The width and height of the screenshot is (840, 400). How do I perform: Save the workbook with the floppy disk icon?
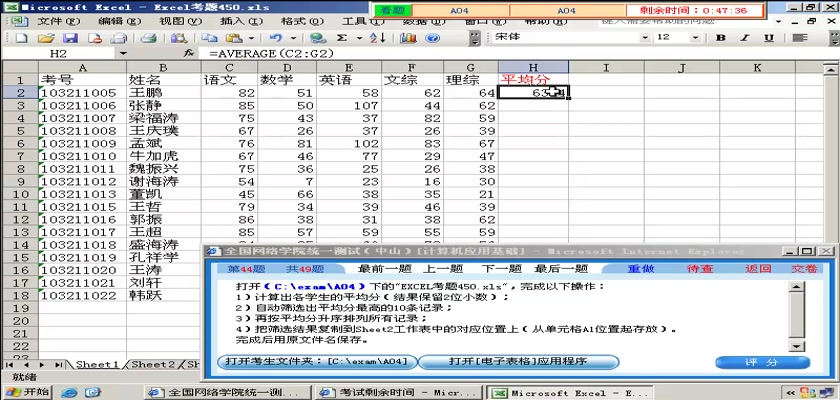click(x=71, y=38)
